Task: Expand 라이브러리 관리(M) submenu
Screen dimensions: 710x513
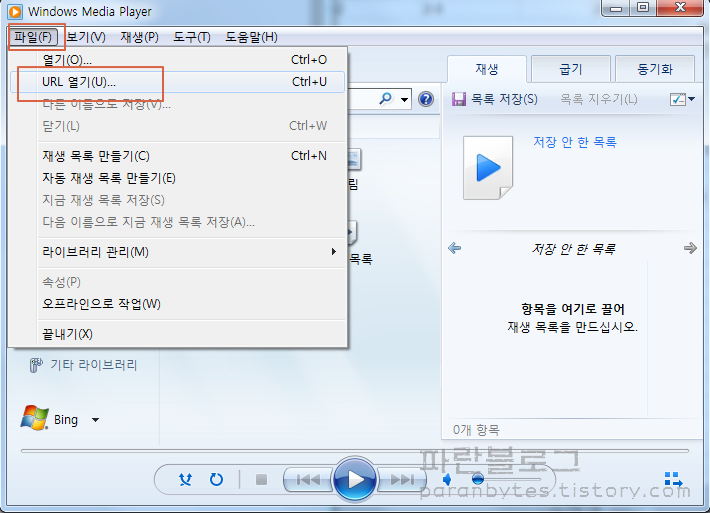Action: coord(178,252)
